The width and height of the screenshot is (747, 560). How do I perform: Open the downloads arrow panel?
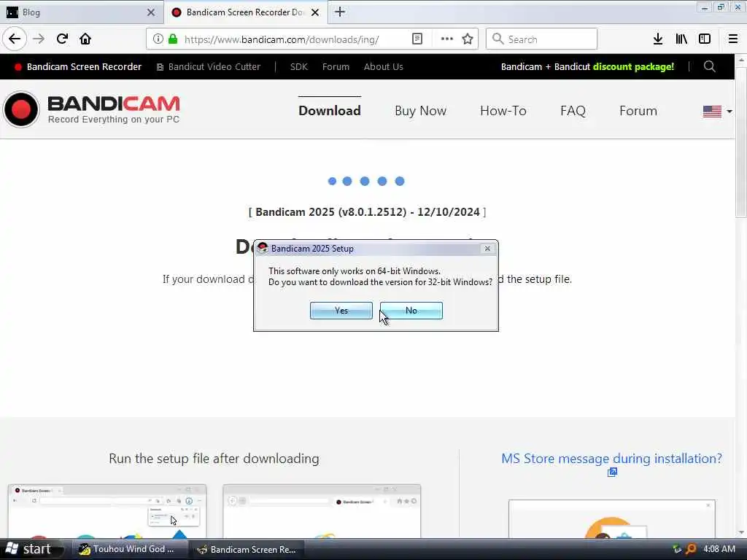[658, 39]
